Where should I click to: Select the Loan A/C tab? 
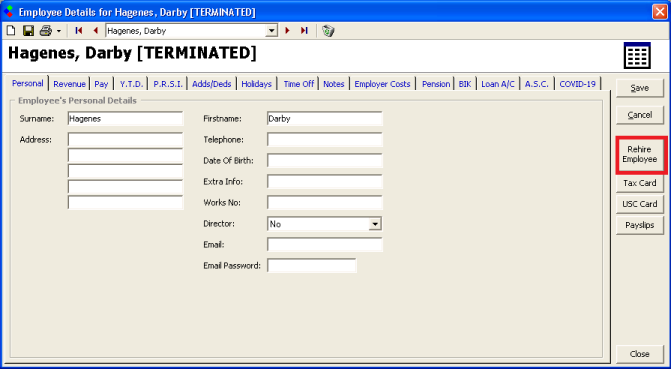tap(498, 84)
